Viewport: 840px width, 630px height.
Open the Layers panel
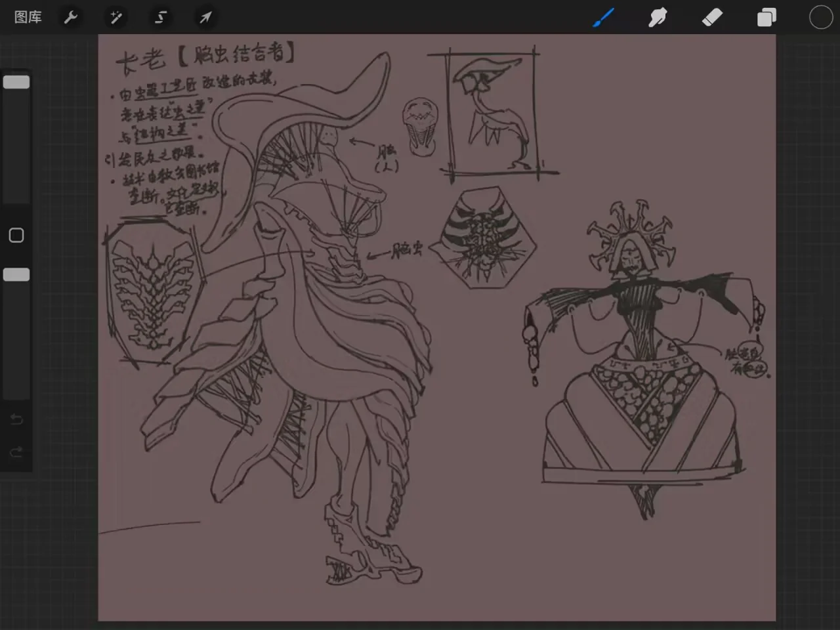766,18
